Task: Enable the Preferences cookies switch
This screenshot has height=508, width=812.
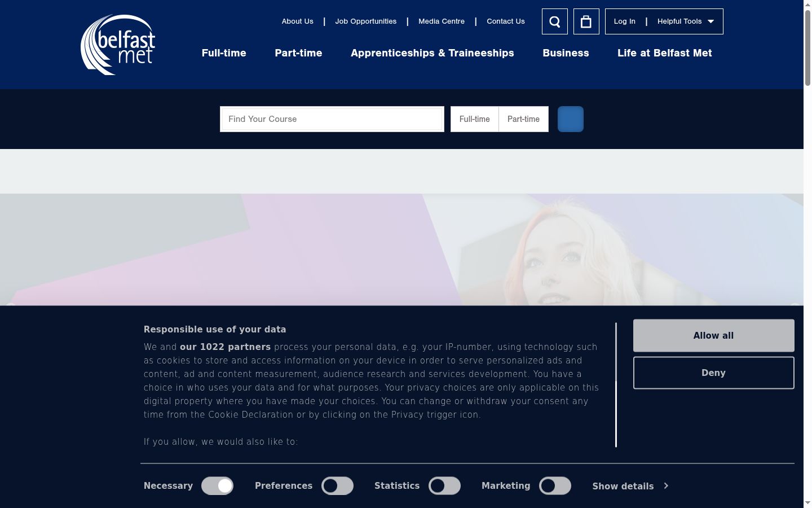Action: pyautogui.click(x=337, y=486)
